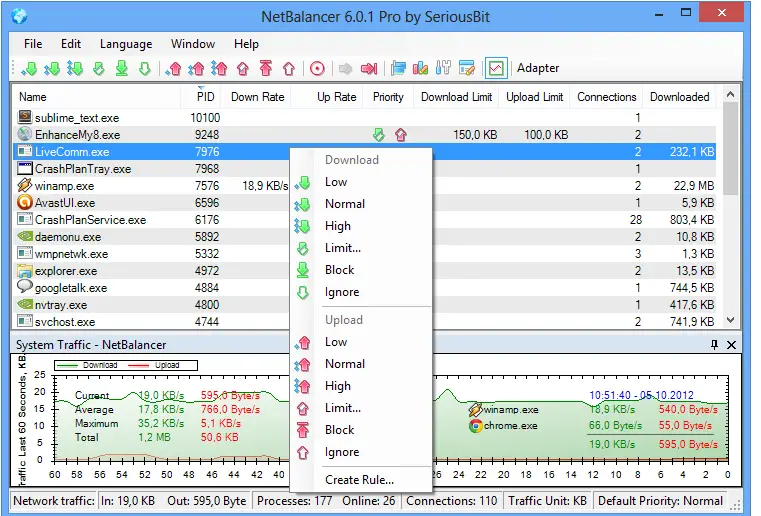Click the window-with-pencil toolbar icon
Image resolution: width=761 pixels, height=516 pixels.
click(466, 68)
